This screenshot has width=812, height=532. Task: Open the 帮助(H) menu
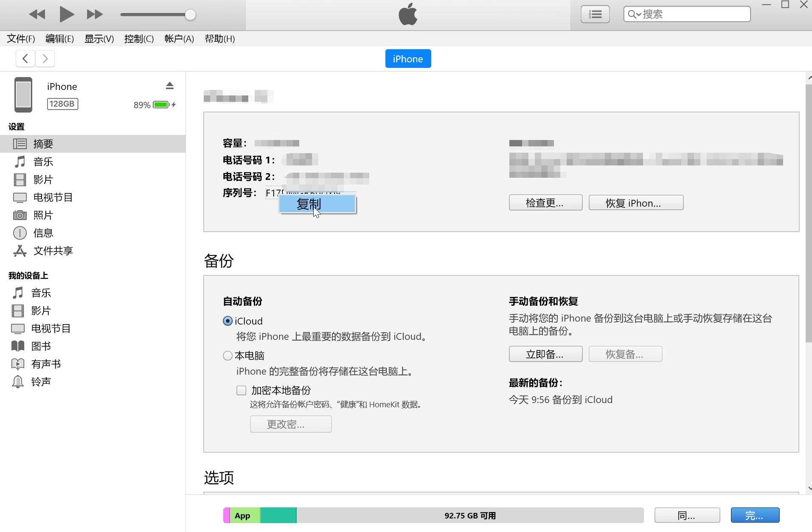point(219,39)
